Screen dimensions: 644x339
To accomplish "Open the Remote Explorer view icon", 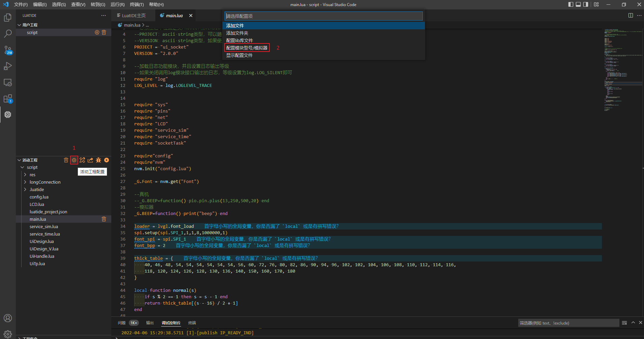I will [7, 82].
